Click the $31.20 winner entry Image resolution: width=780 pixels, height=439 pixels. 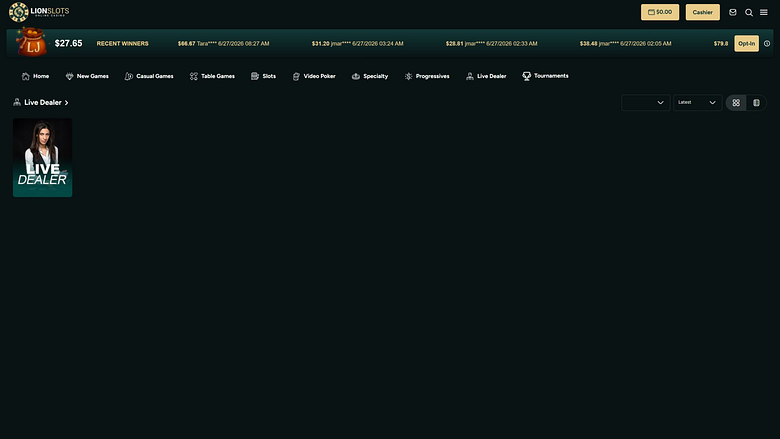tap(357, 43)
